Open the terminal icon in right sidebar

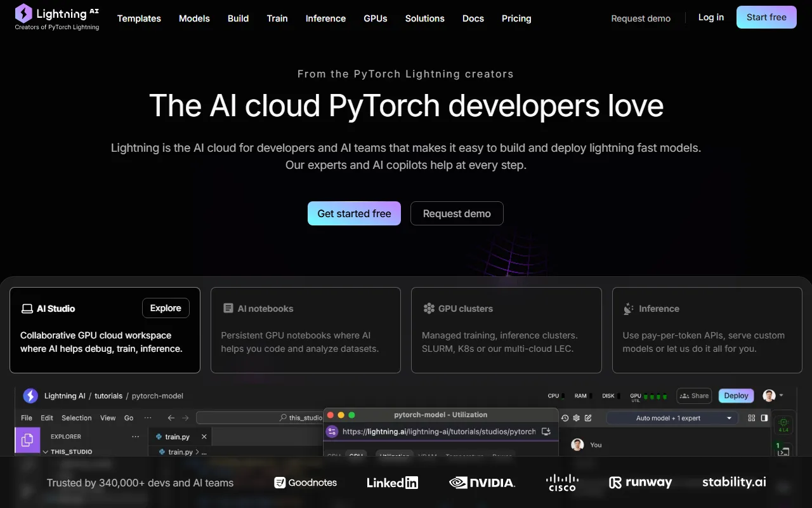(783, 451)
